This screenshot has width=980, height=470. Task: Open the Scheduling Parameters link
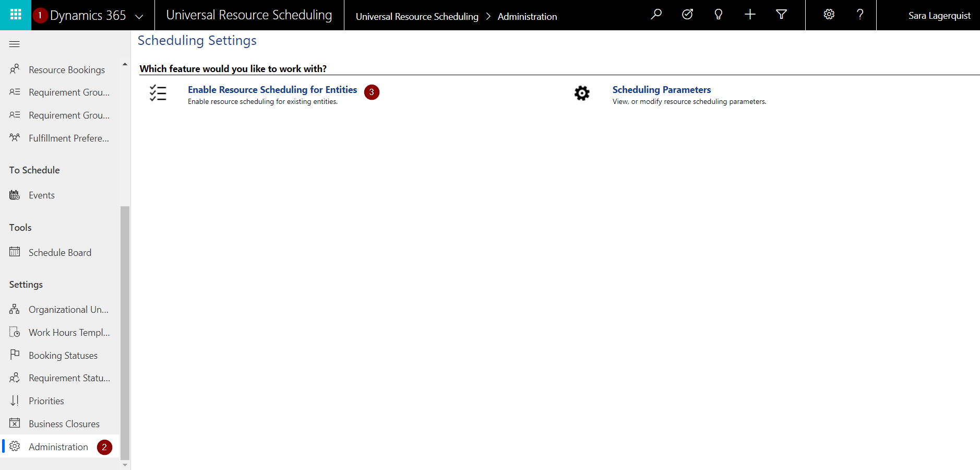[x=661, y=90]
